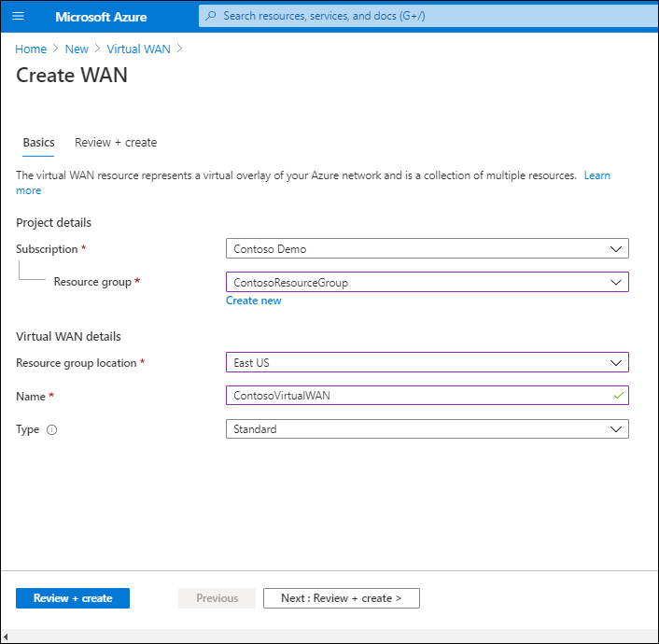Click the Name field label
This screenshot has height=644, width=659.
click(31, 397)
